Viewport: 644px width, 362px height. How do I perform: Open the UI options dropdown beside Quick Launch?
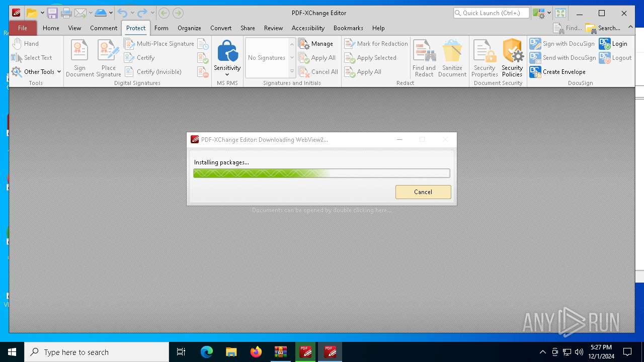pyautogui.click(x=549, y=13)
